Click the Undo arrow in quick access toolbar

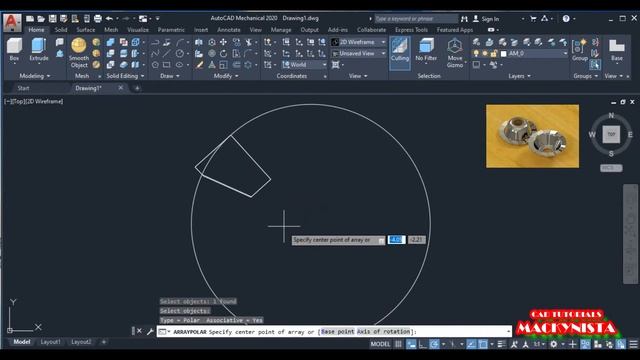point(109,18)
